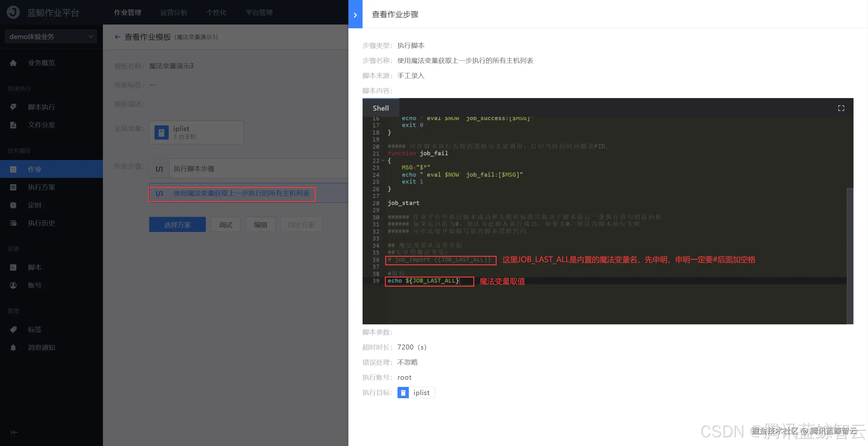Screen dimensions: 868x446
Task: Open the demo体验业务 business dropdown
Action: click(51, 36)
